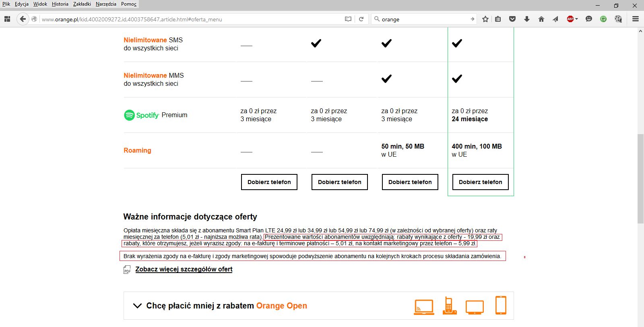
Task: Open Adblock Plus menu
Action: (x=570, y=19)
